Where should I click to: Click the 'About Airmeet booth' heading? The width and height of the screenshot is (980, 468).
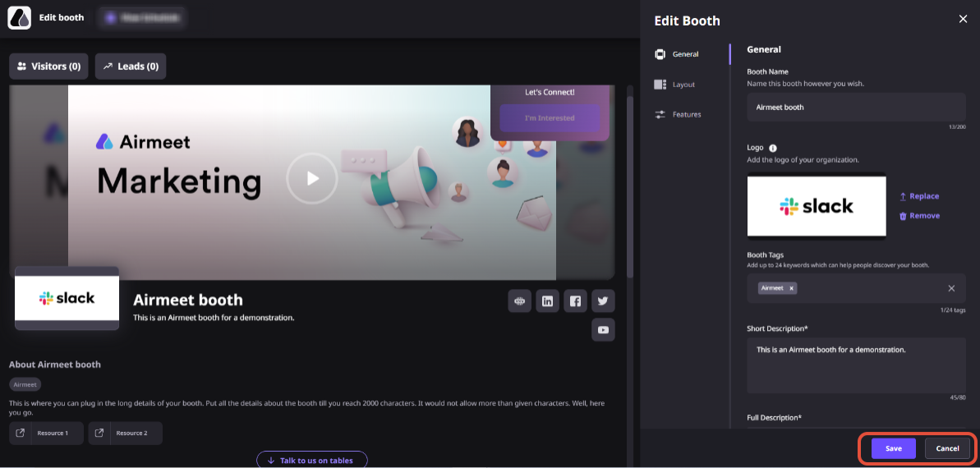click(x=55, y=365)
